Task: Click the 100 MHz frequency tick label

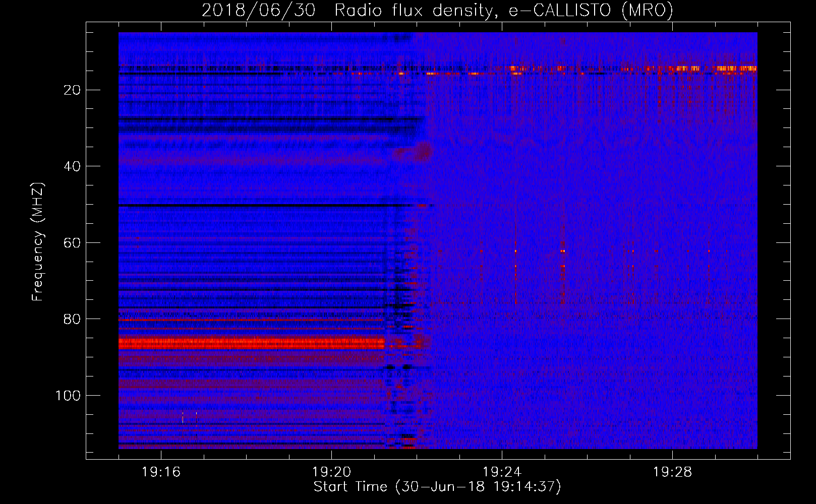Action: click(x=68, y=396)
